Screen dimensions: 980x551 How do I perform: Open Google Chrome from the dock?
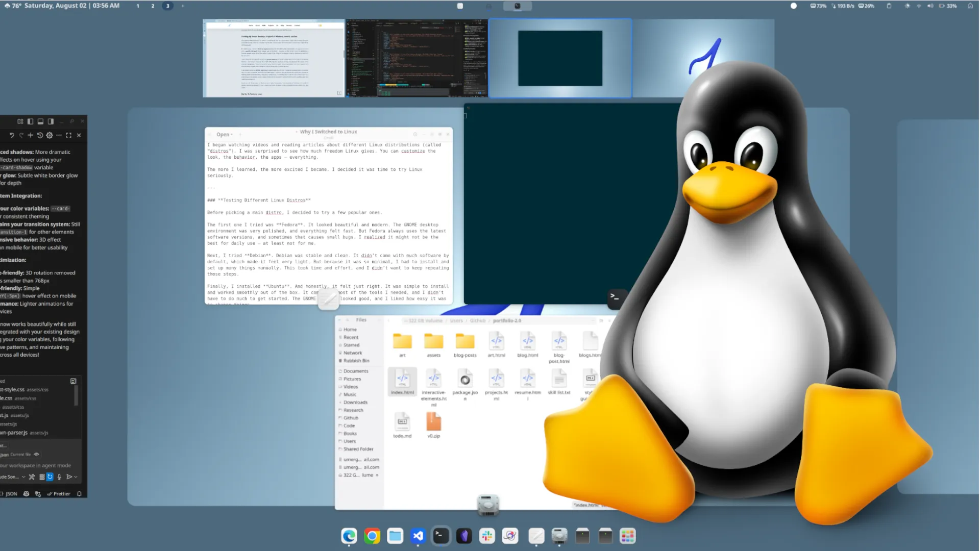pos(372,536)
